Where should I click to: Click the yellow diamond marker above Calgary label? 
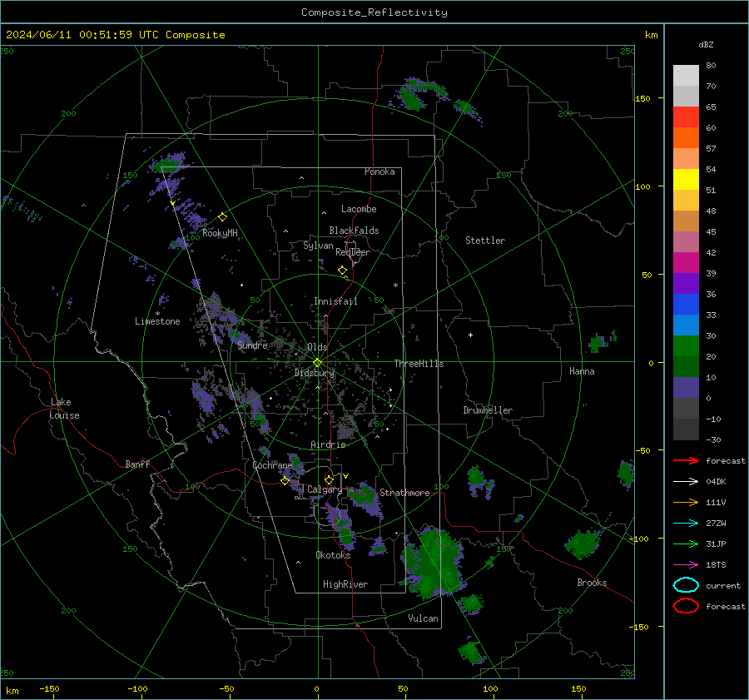coord(329,479)
